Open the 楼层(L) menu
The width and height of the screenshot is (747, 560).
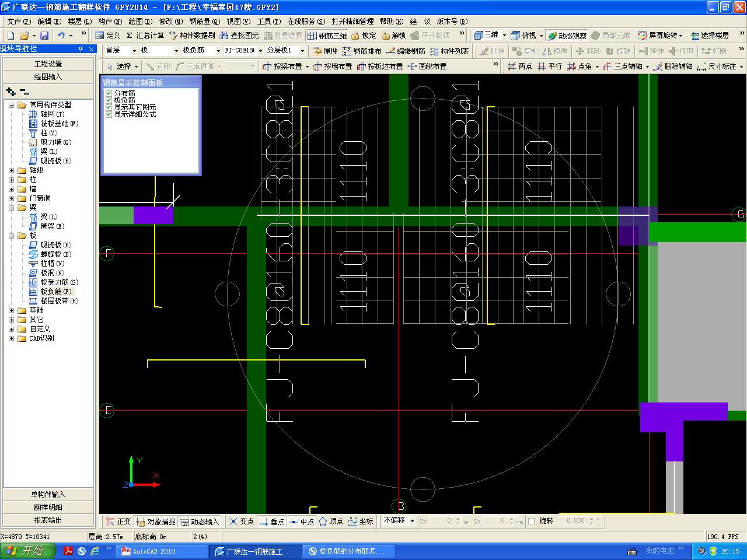[x=79, y=21]
